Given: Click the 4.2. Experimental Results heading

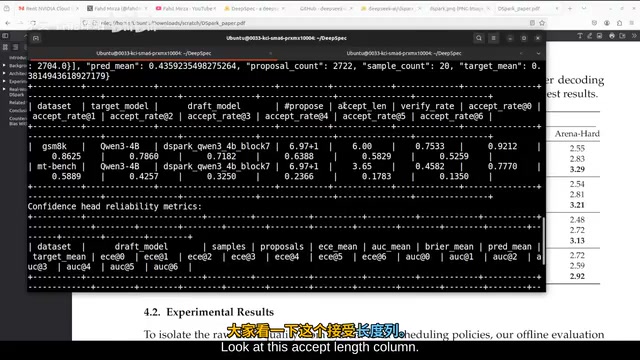Looking at the screenshot, I should coord(209,312).
